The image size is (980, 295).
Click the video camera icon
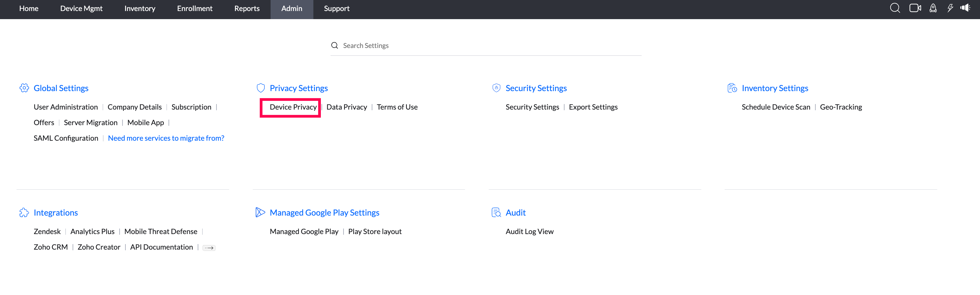[x=915, y=8]
